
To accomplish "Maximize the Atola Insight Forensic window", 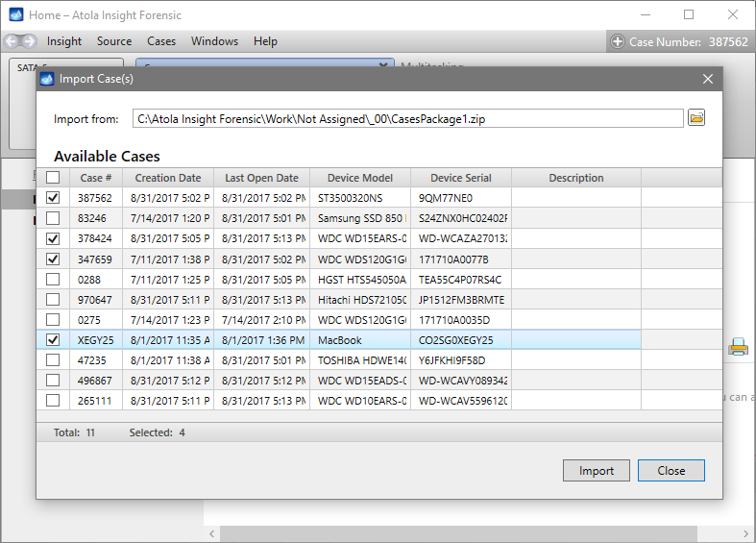I will coord(689,14).
